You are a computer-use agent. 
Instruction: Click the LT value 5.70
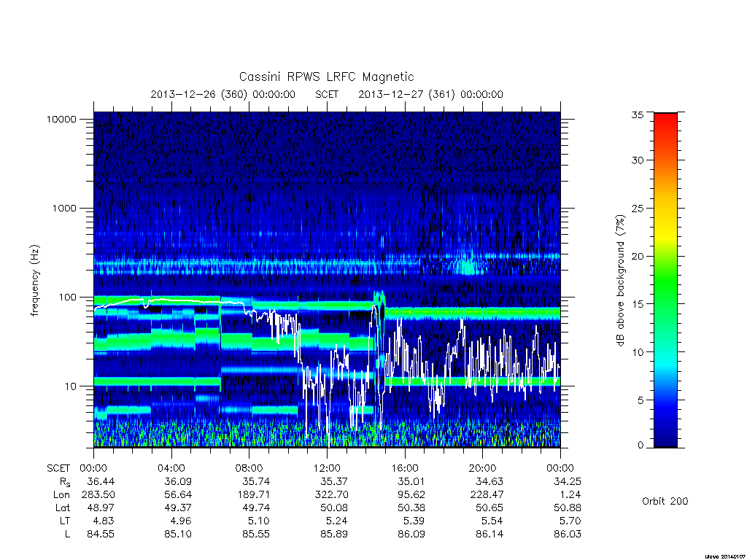click(x=570, y=521)
